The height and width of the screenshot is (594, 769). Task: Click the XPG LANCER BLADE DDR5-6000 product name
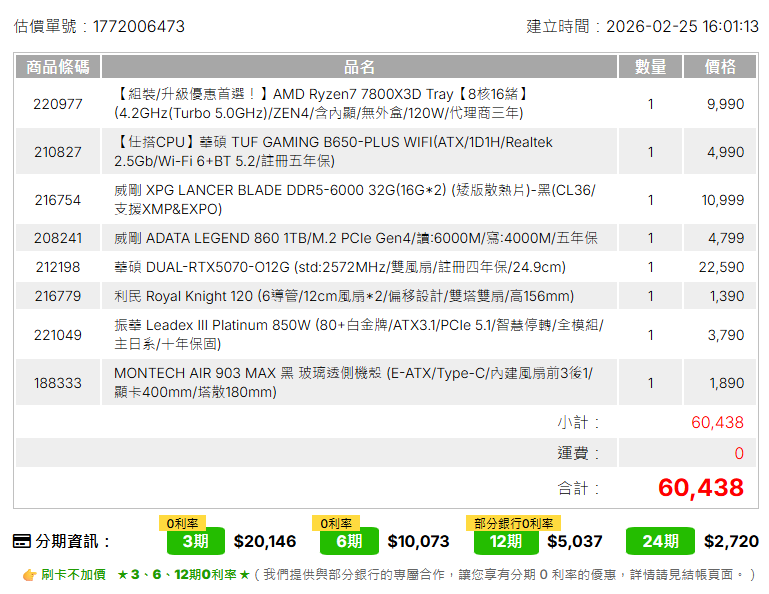(355, 200)
